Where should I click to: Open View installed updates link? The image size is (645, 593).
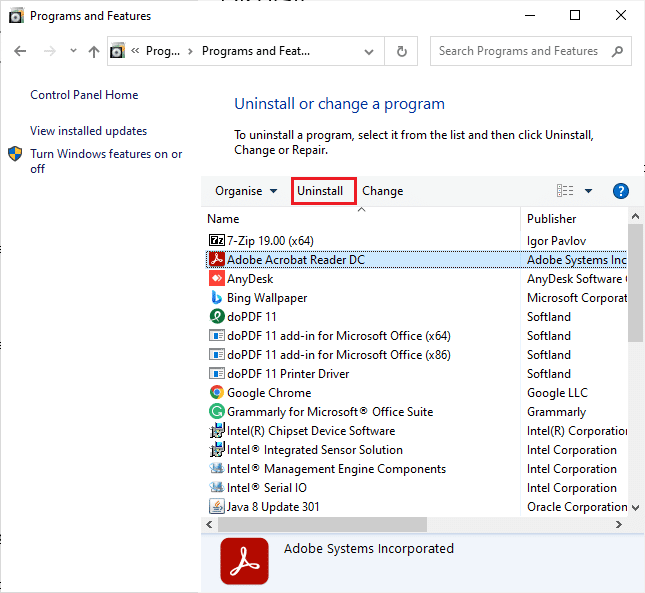[x=88, y=131]
